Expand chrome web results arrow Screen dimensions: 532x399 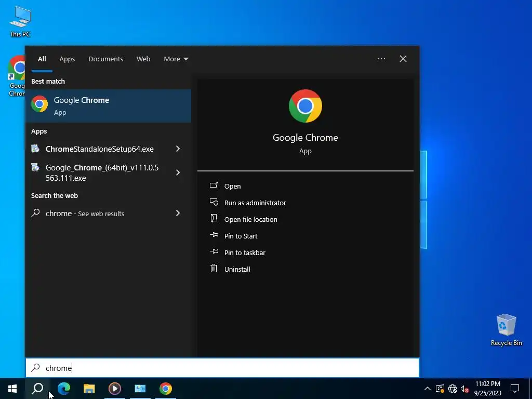(x=178, y=213)
